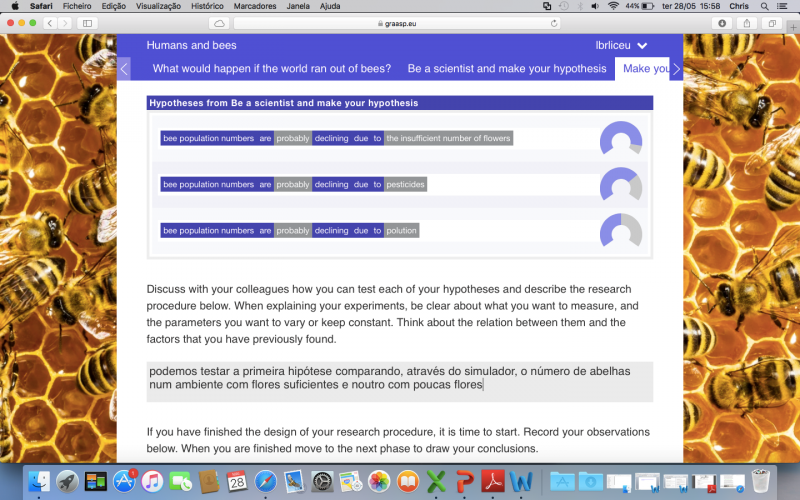Viewport: 800px width, 500px height.
Task: Click the iCloud tabs icon in the toolbar
Action: tap(219, 22)
